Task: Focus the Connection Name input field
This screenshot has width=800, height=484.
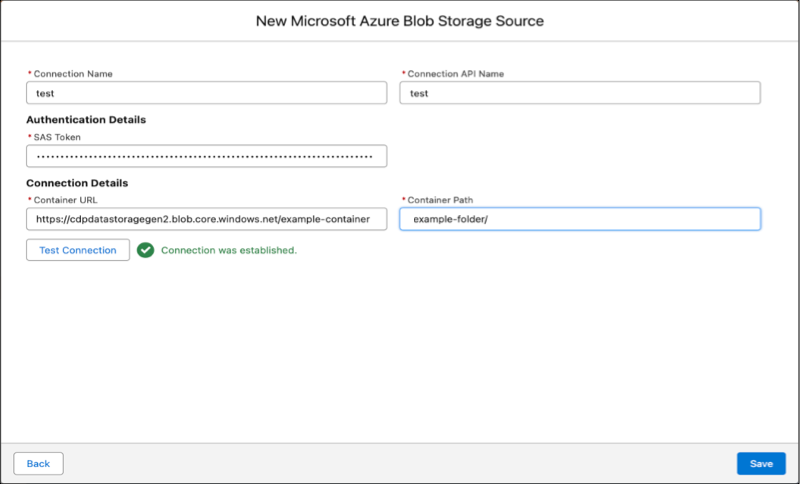Action: click(206, 93)
